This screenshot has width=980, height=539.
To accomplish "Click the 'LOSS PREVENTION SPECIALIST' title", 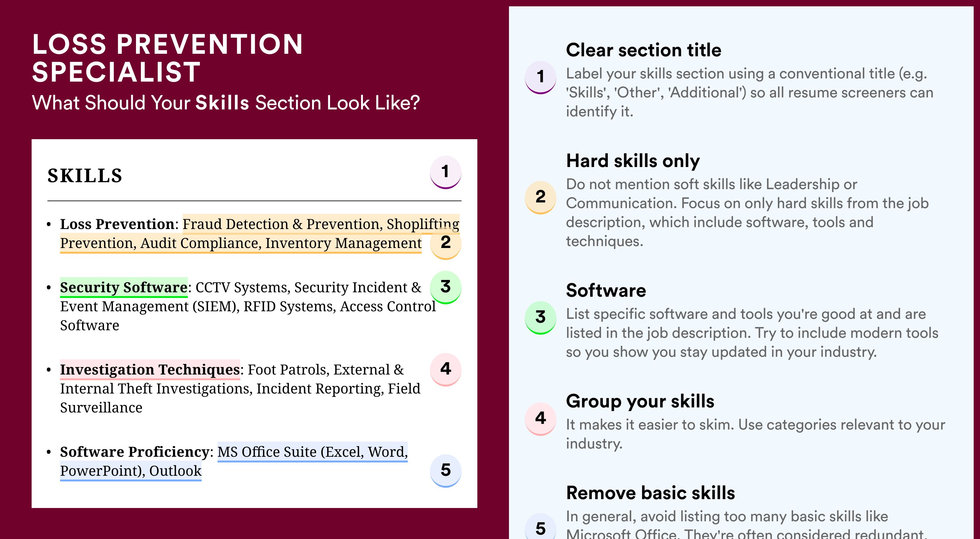I will pos(168,58).
